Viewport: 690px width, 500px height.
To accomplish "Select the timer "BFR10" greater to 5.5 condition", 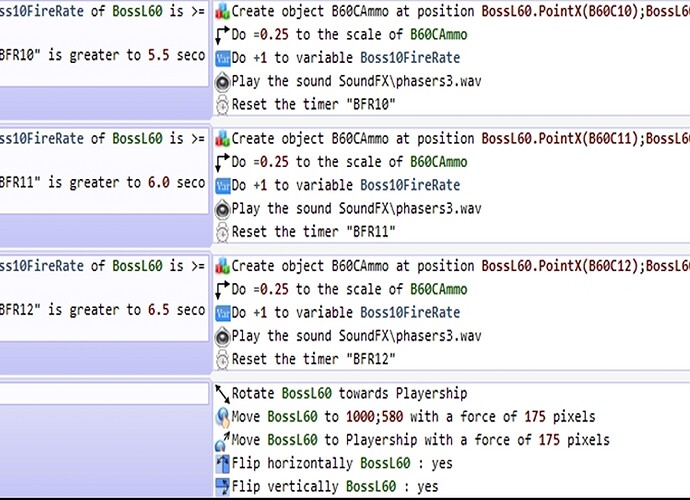I will [103, 55].
